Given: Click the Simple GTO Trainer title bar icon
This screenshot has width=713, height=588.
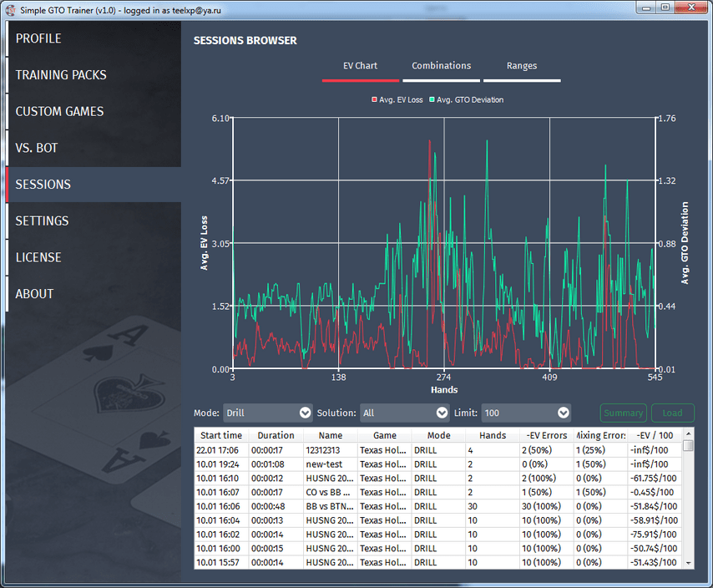Looking at the screenshot, I should click(x=11, y=9).
